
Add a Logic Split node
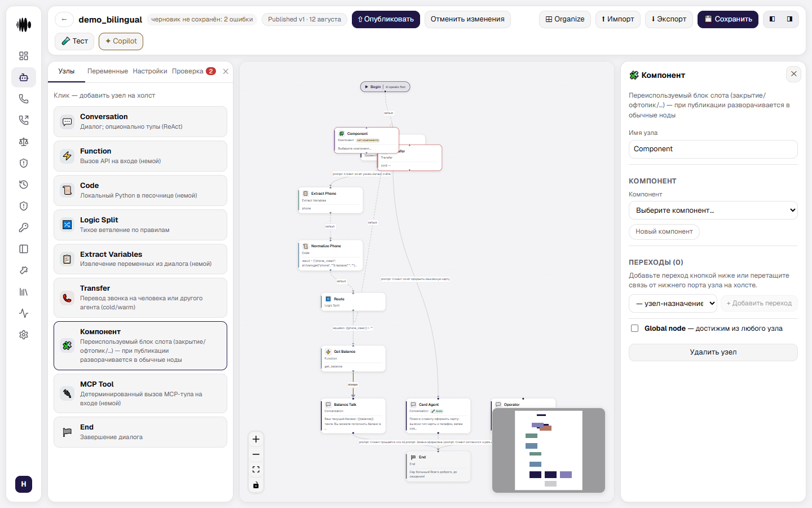click(140, 225)
